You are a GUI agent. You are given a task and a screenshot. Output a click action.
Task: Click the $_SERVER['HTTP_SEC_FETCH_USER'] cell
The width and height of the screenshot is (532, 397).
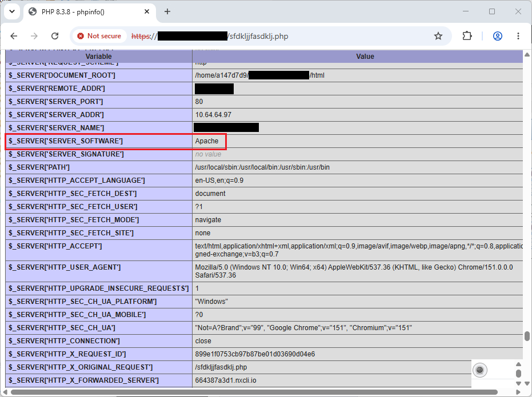coord(99,207)
